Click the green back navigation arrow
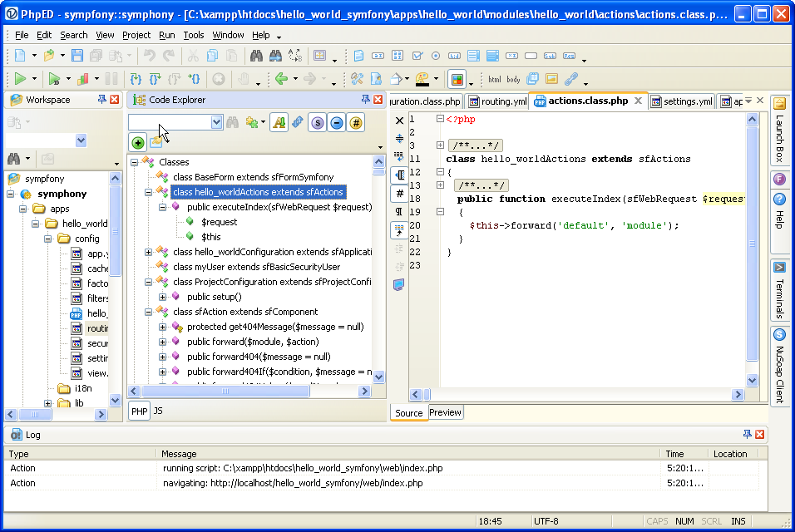 (x=281, y=79)
